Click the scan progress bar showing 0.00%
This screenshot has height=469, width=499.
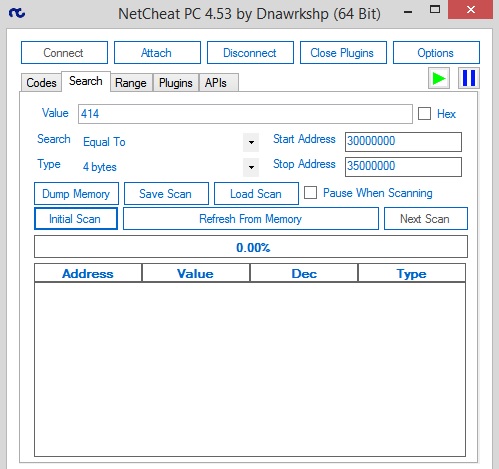251,247
